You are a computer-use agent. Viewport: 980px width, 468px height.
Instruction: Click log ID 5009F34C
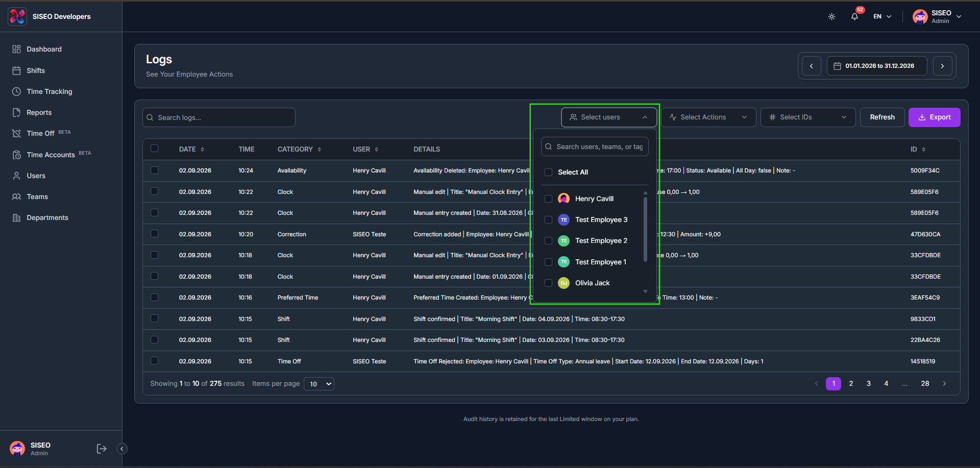[925, 170]
